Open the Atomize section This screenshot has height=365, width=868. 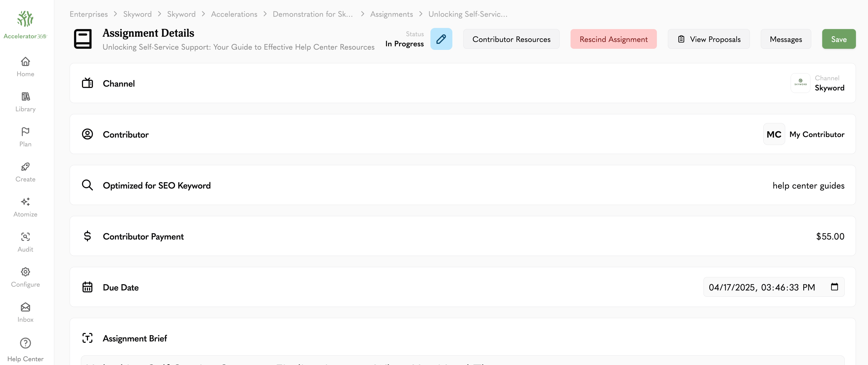tap(25, 207)
